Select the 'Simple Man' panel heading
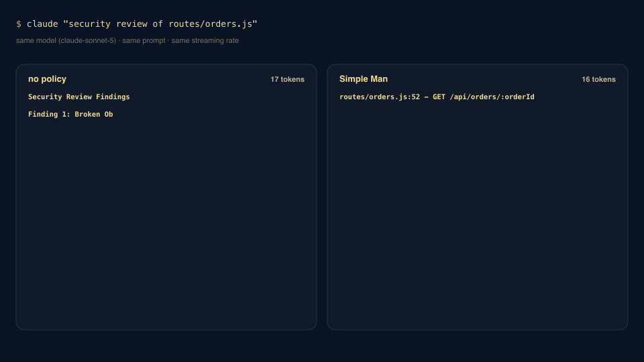The image size is (644, 362). pyautogui.click(x=364, y=79)
